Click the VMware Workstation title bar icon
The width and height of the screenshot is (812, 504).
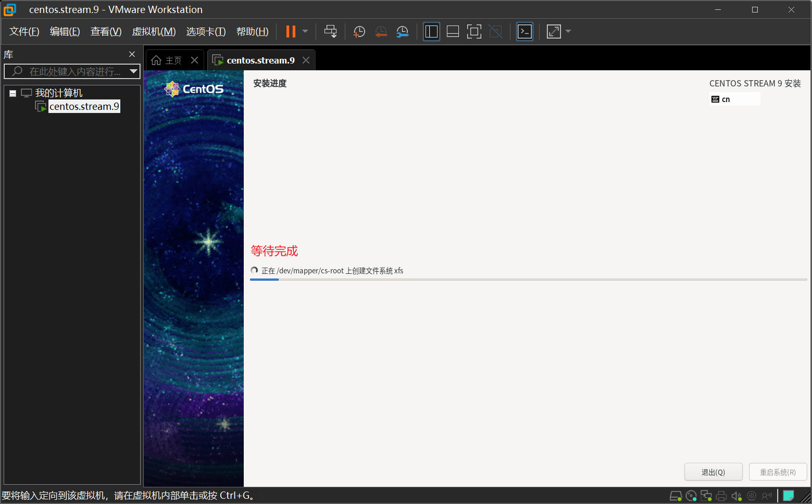pos(10,9)
